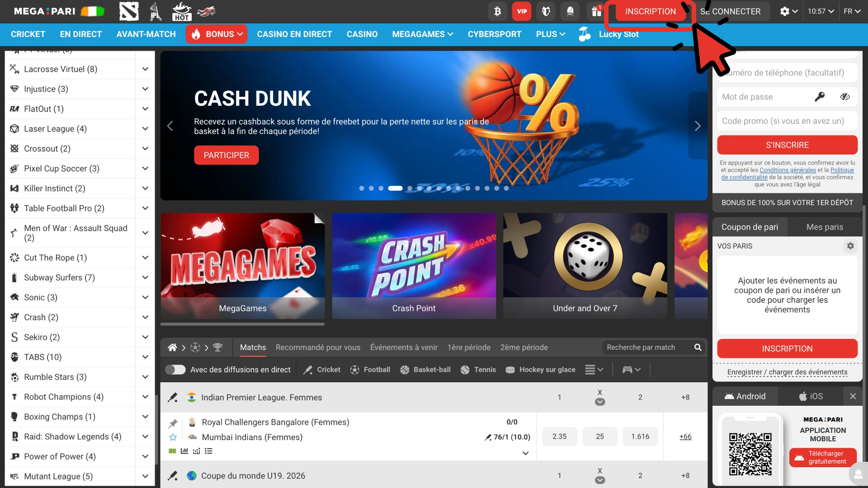Expand Rumble Stars category
This screenshot has height=488, width=868.
point(145,377)
